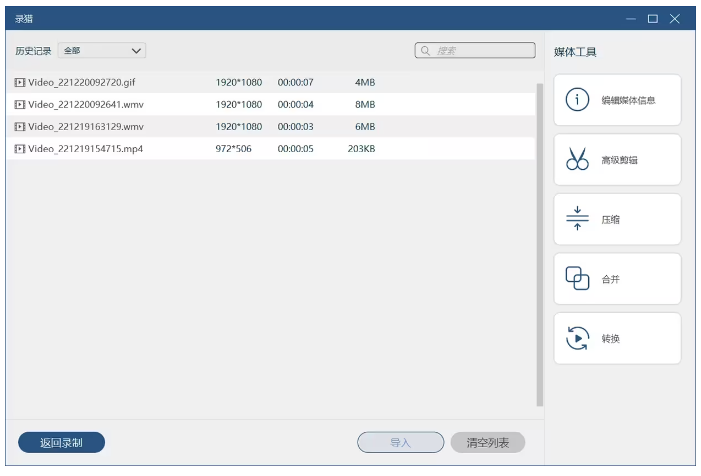This screenshot has width=701, height=476.
Task: Click the advanced trim scissors icon
Action: pyautogui.click(x=577, y=160)
